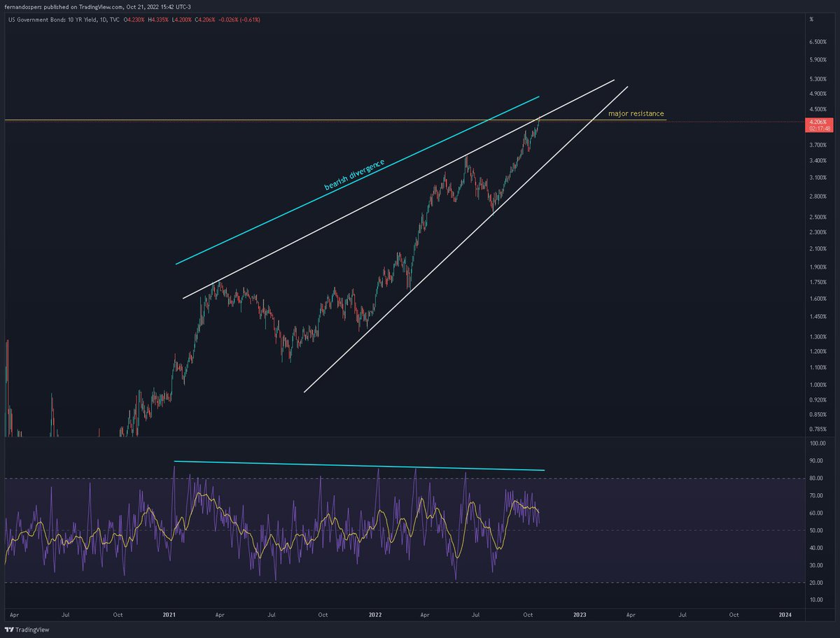Click the 70.00 oscillator scale label
This screenshot has width=840, height=638.
click(818, 496)
